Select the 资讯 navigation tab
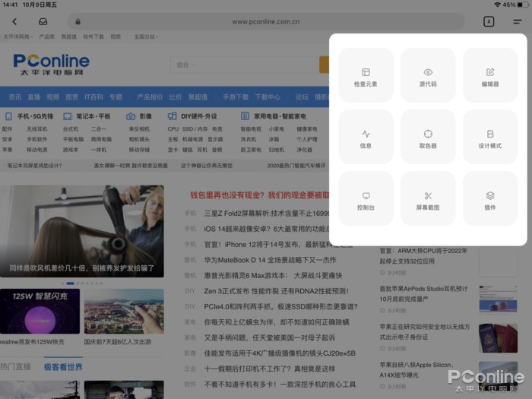Viewport: 532px width, 399px height. [14, 97]
